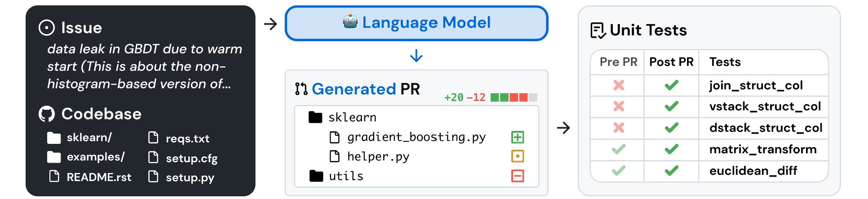This screenshot has height=199, width=868.
Task: Click the examples/ folder icon
Action: click(x=54, y=157)
